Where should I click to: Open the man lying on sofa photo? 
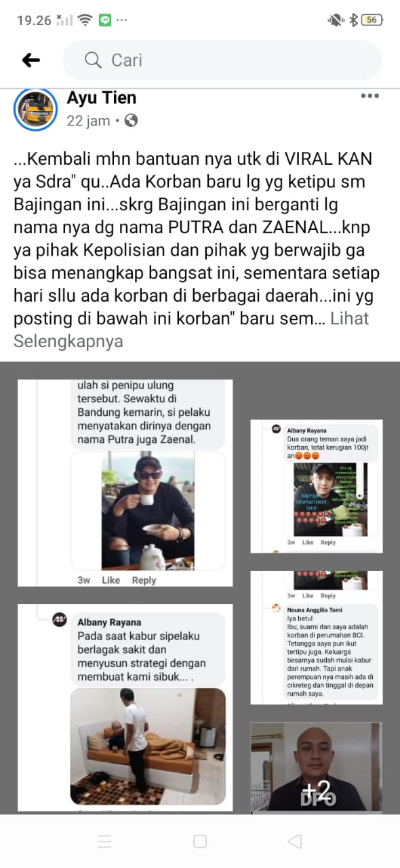point(125,708)
